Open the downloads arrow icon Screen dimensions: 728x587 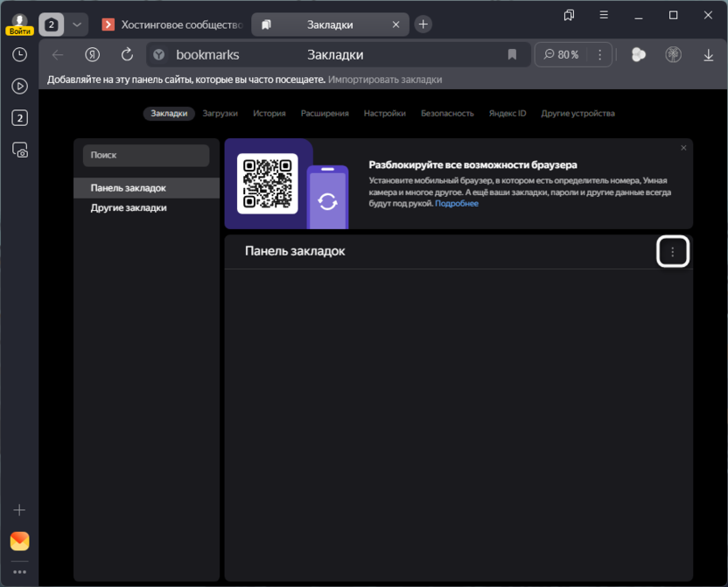point(708,55)
